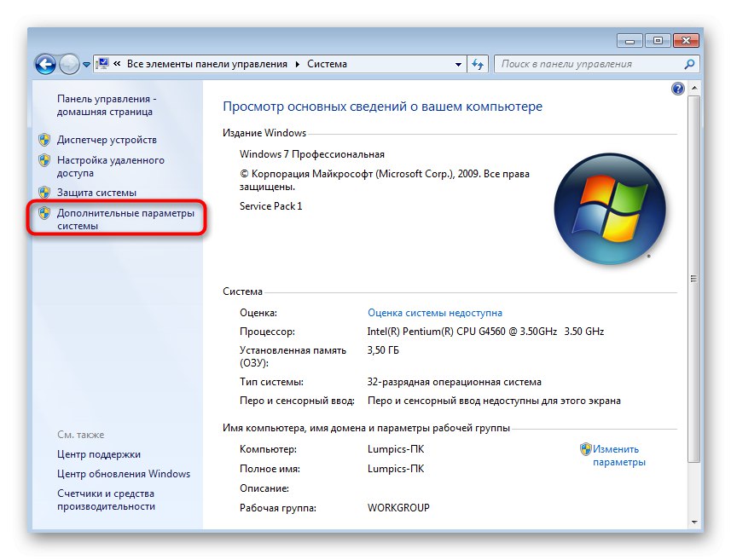
Task: Open 'Дополнительные параметры системы' link
Action: [x=125, y=219]
